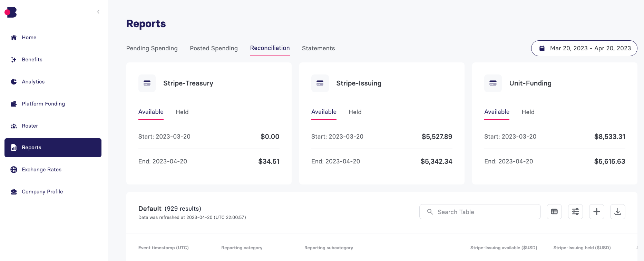Screen dimensions: 644x261
Task: Switch to Pending Spending tab
Action: pos(152,48)
